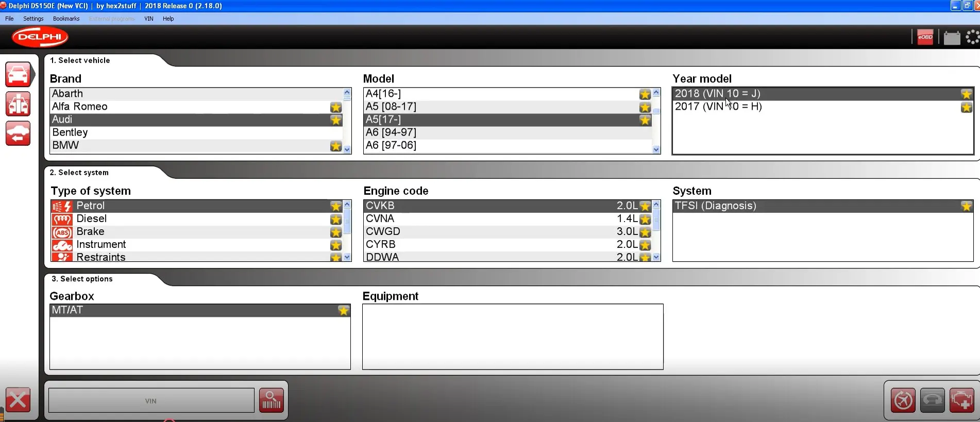This screenshot has height=422, width=980.
Task: Open the File menu
Action: click(x=9, y=19)
